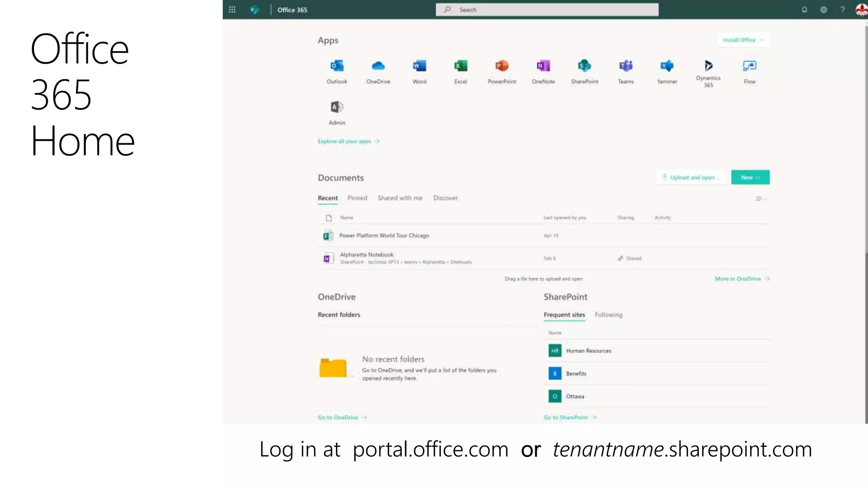Switch to the Shared with me tab

[400, 198]
